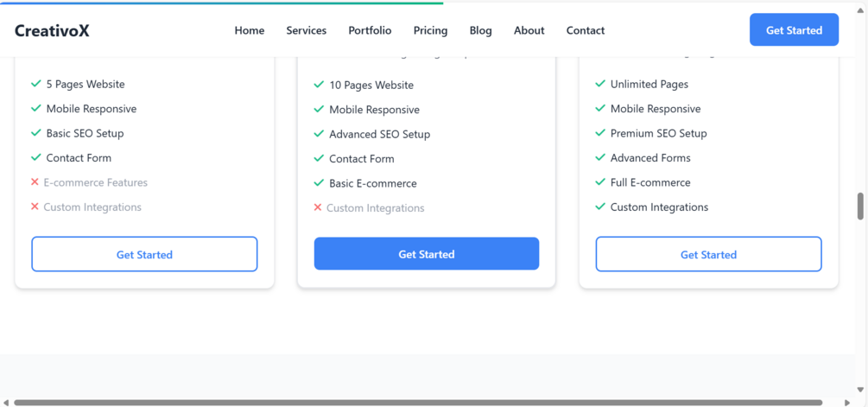Image resolution: width=868 pixels, height=407 pixels.
Task: Open the Blog link in navigation
Action: click(x=481, y=30)
